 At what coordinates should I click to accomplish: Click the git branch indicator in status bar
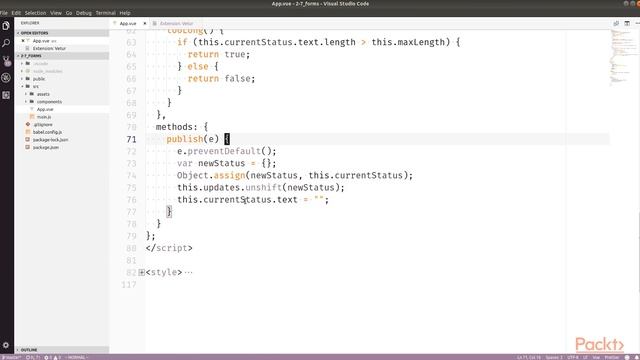[x=11, y=358]
